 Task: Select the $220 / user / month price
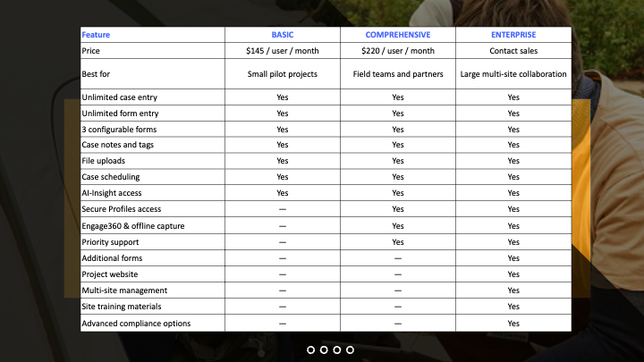click(x=398, y=51)
